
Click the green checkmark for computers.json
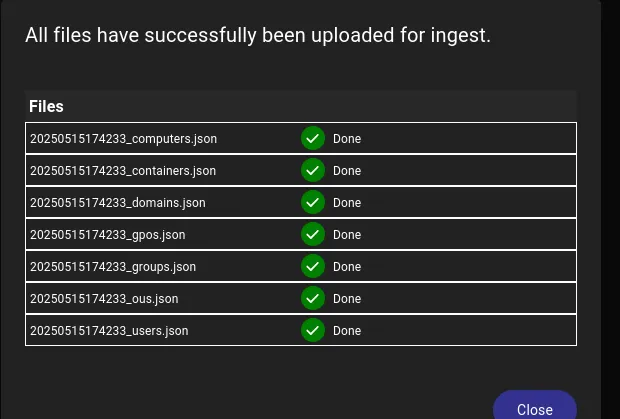313,138
